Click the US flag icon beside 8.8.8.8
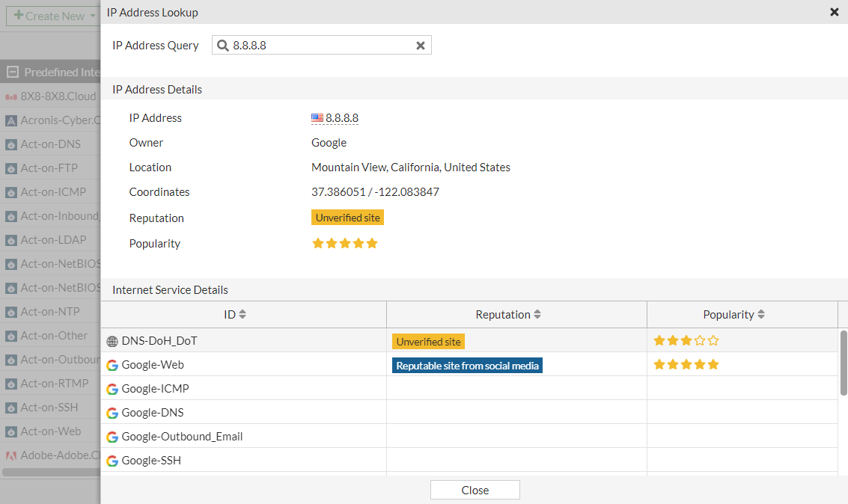Screen dimensions: 848x504 pos(317,118)
